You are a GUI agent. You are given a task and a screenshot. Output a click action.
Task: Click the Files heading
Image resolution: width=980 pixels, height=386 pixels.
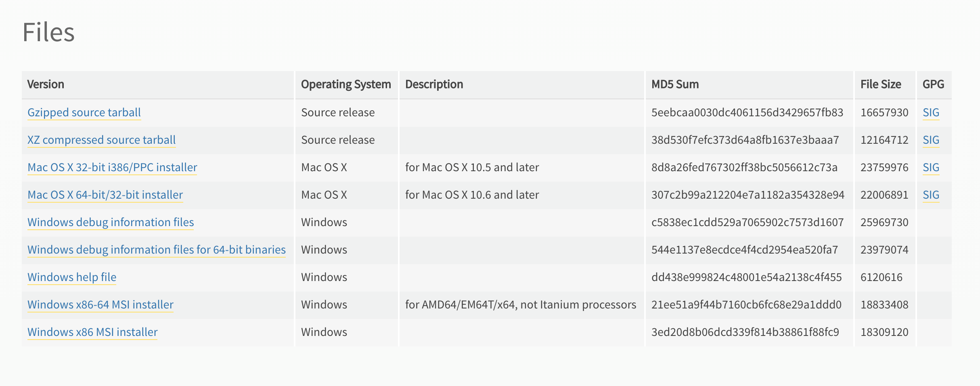coord(48,32)
